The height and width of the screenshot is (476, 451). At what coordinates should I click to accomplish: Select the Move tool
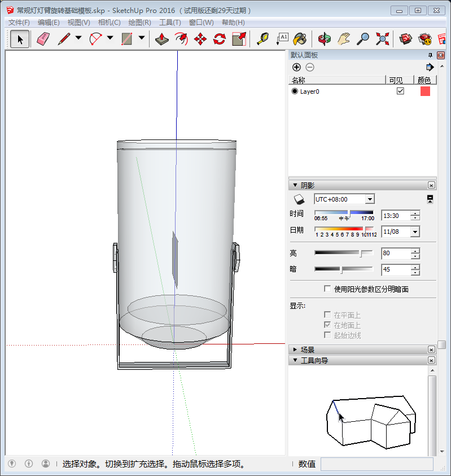click(x=200, y=38)
